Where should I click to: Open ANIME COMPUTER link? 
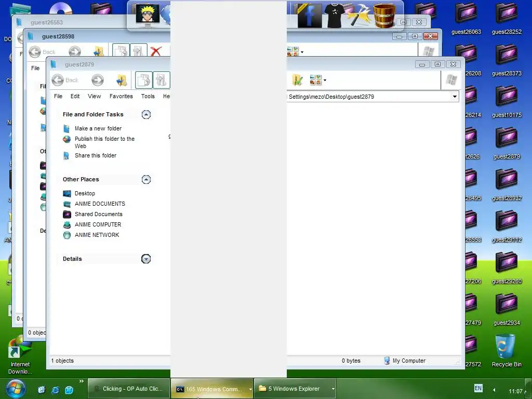tap(98, 224)
